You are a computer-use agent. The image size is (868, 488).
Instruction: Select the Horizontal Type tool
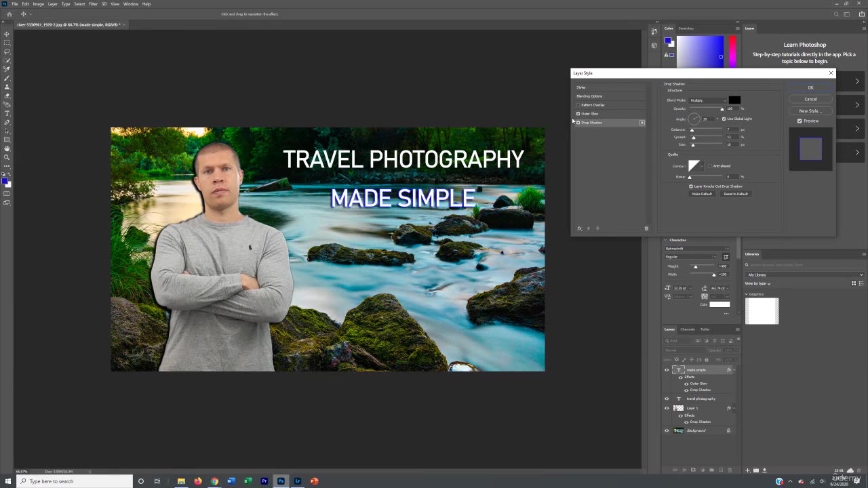pyautogui.click(x=7, y=113)
